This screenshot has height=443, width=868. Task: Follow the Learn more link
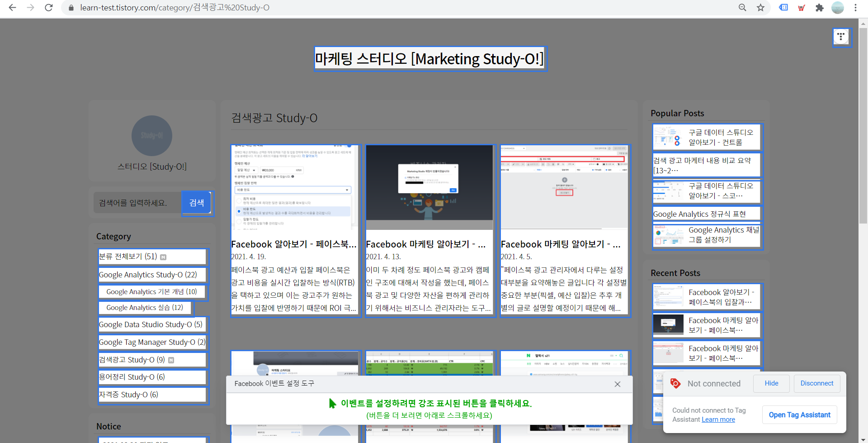pyautogui.click(x=718, y=419)
